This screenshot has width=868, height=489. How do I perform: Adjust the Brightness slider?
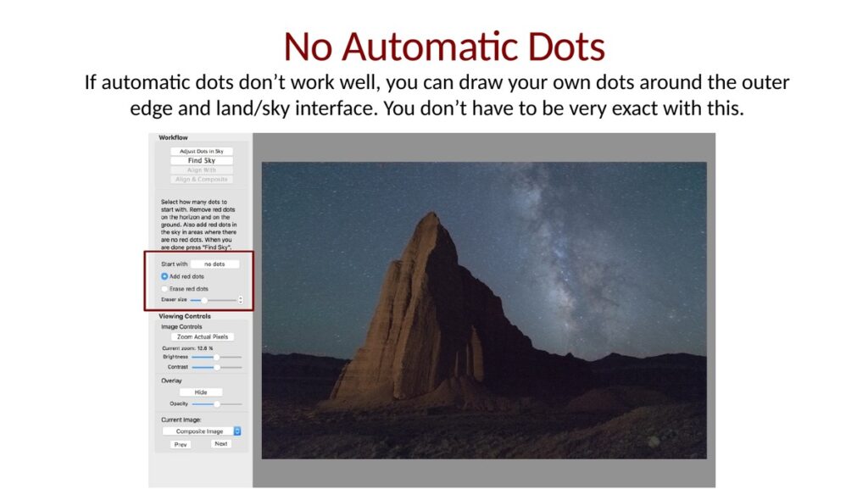coord(216,357)
